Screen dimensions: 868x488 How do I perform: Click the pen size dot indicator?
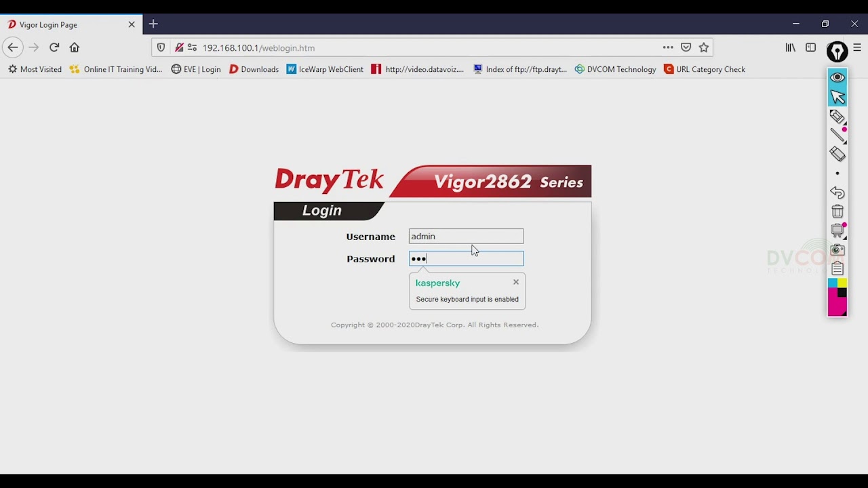pyautogui.click(x=837, y=174)
